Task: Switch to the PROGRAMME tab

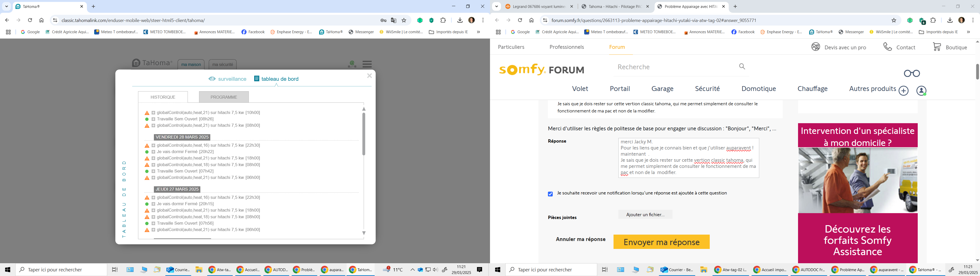Action: [224, 97]
